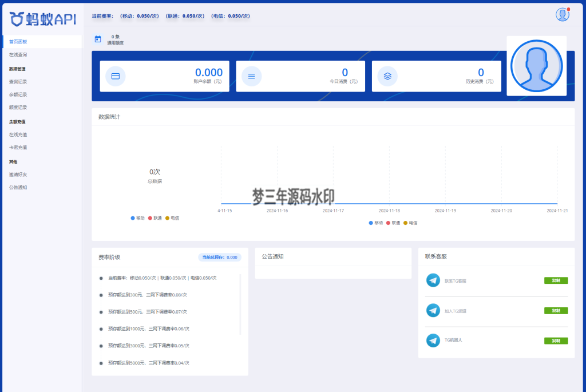586x392 pixels.
Task: Click the 费率阶级 panel scrollbar
Action: 240,304
